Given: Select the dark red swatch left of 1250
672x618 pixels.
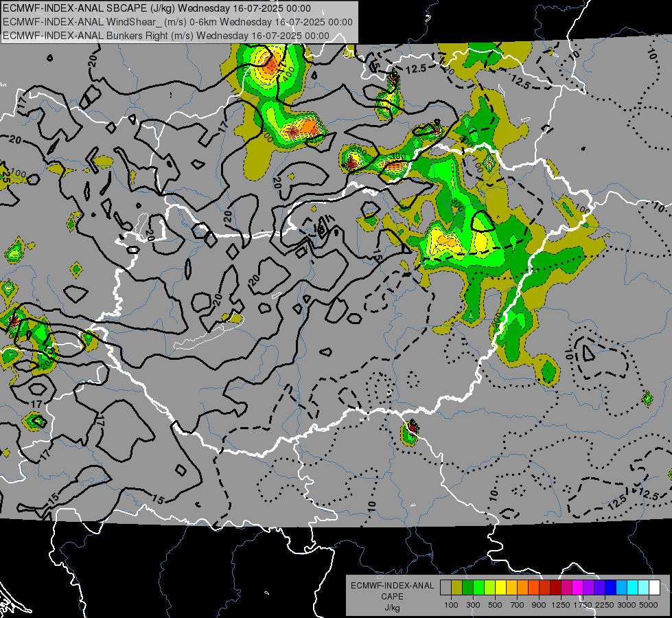Looking at the screenshot, I should 555,588.
